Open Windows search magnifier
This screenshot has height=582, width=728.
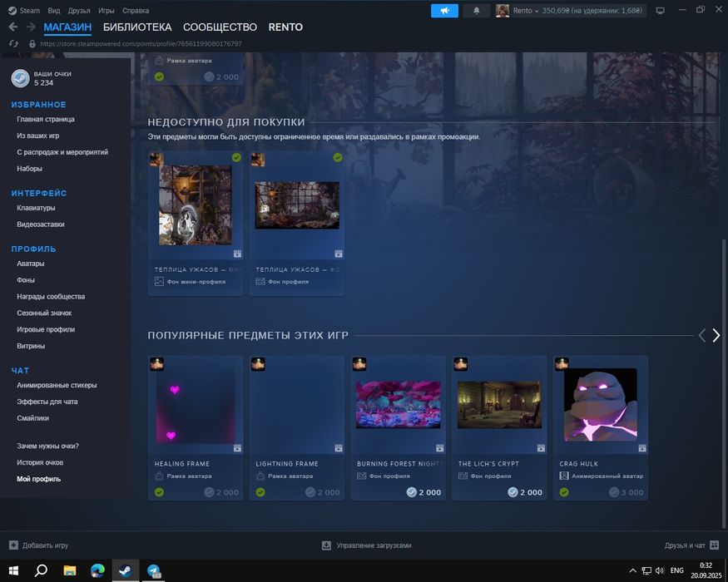[41, 570]
